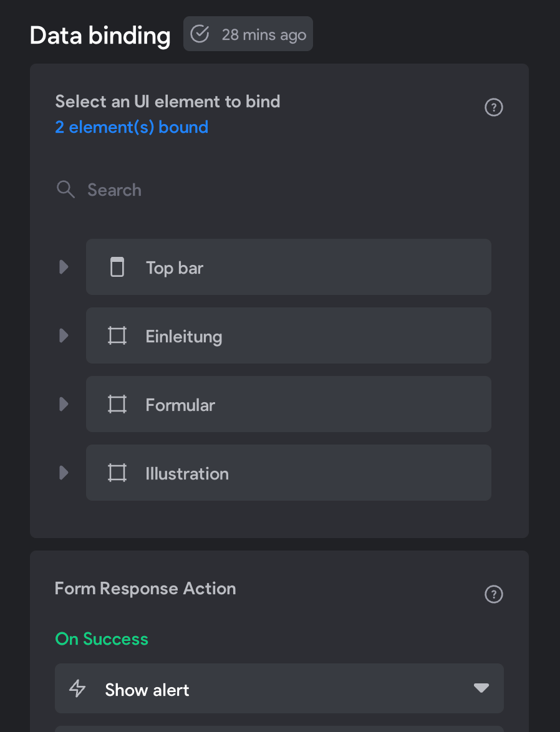The width and height of the screenshot is (560, 732).
Task: Click the saved checkmark icon near 28 mins ago
Action: (200, 34)
